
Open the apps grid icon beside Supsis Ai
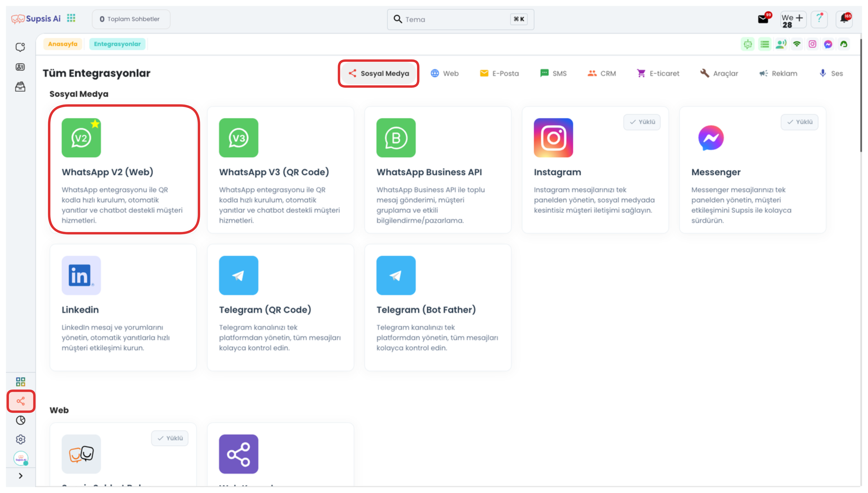point(71,18)
